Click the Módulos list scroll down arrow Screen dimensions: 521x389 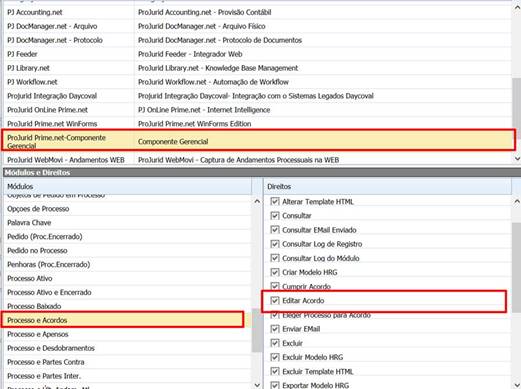(x=257, y=385)
